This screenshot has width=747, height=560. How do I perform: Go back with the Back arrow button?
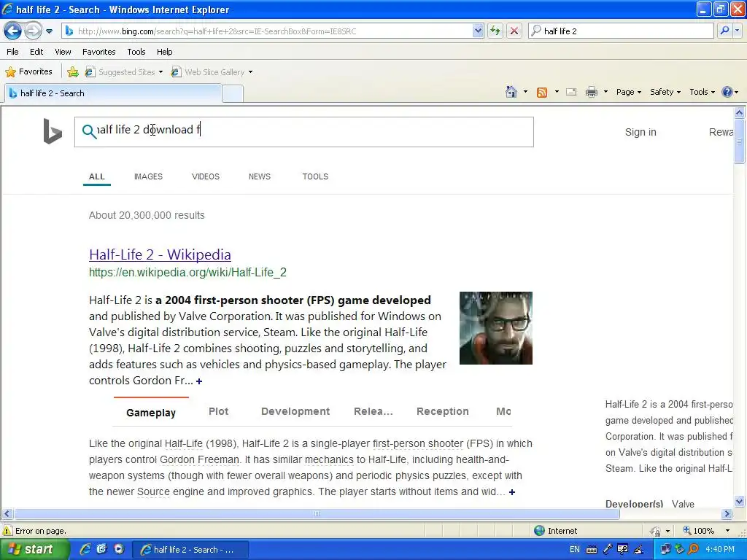[x=13, y=31]
